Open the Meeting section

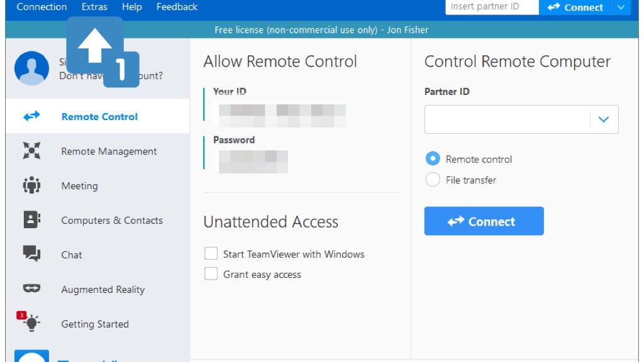(97, 185)
